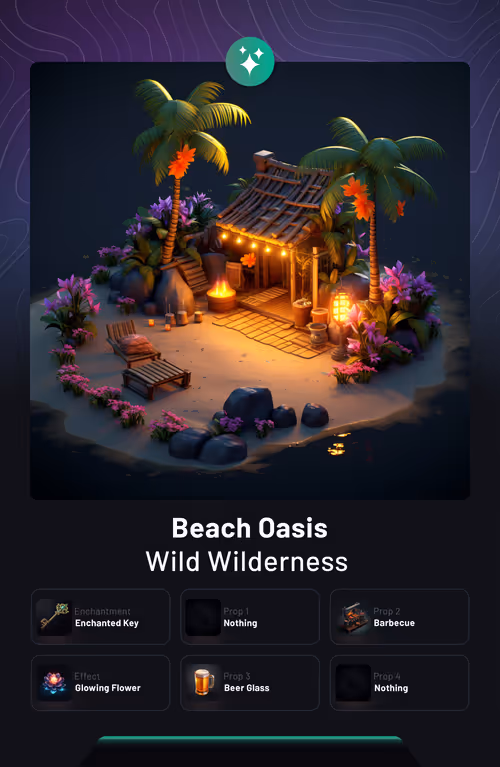Click the Barbecue label text

tap(394, 623)
